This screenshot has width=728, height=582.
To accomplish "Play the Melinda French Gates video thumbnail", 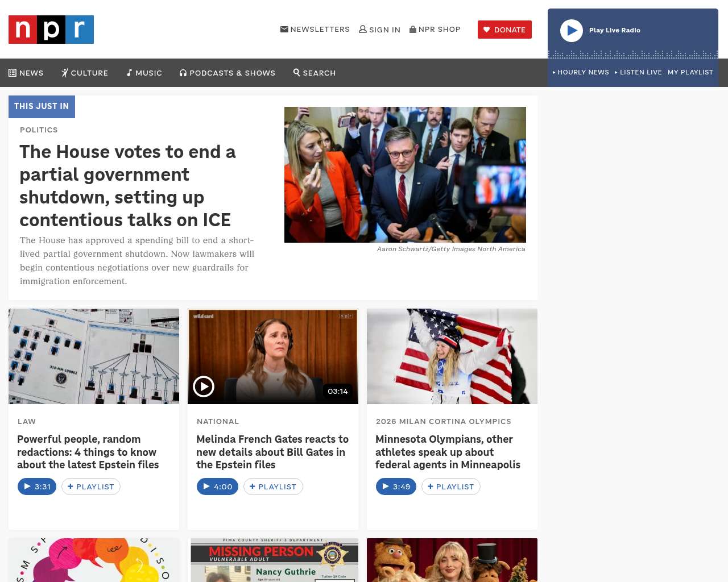I will tap(204, 386).
